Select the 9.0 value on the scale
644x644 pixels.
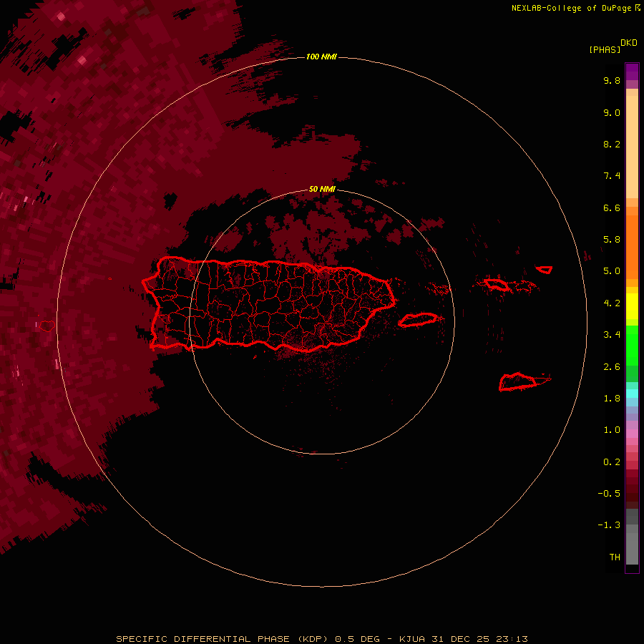612,112
